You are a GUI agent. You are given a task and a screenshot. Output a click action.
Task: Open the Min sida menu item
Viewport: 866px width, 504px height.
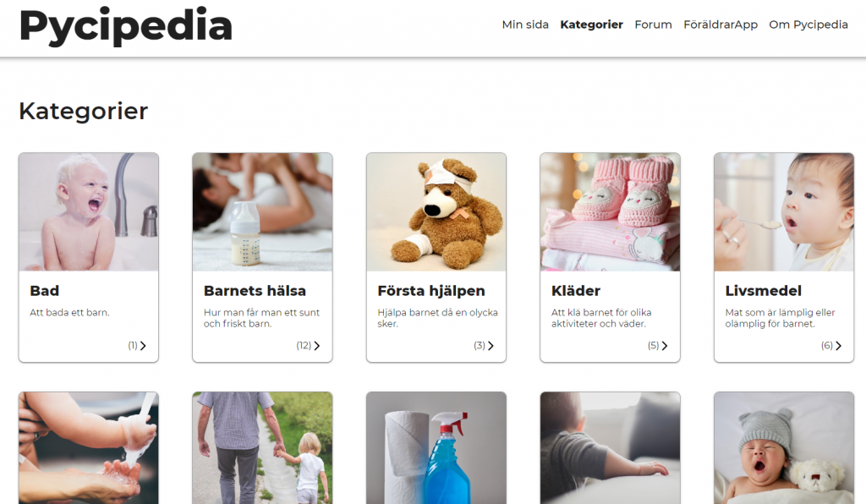525,25
